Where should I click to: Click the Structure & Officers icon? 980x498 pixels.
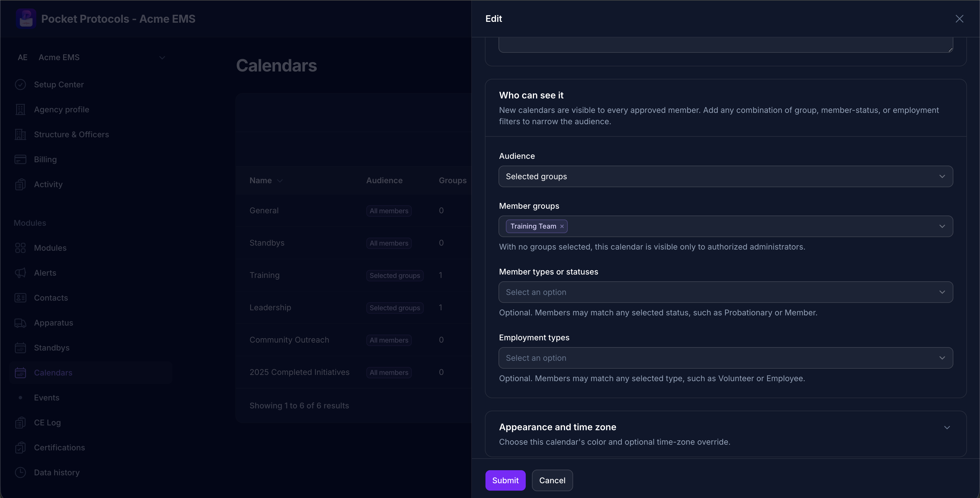pyautogui.click(x=20, y=134)
